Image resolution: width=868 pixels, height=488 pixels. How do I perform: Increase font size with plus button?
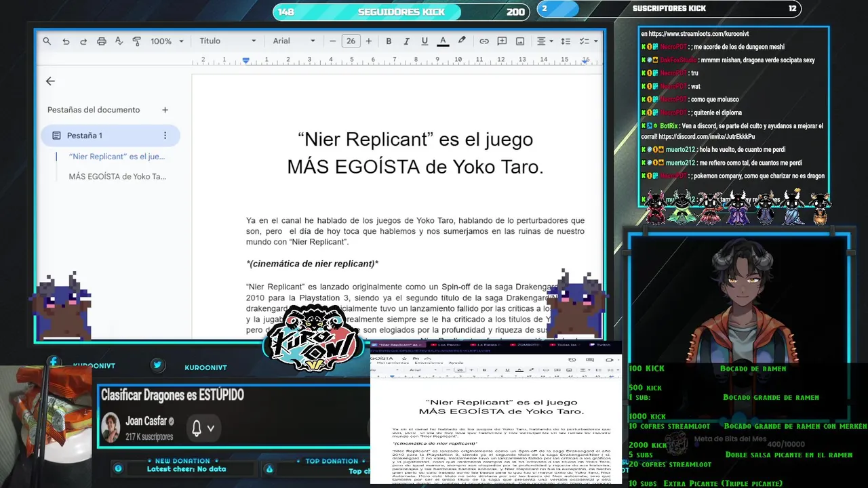pos(369,41)
